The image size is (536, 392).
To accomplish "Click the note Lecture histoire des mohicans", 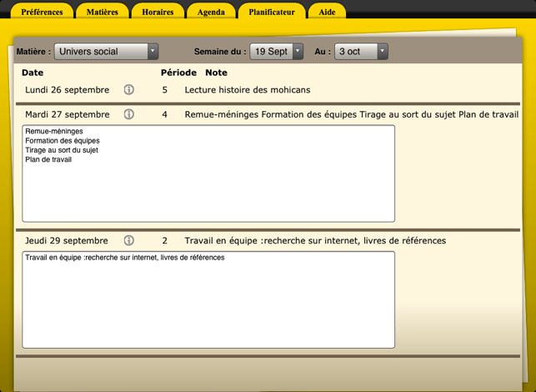I will pyautogui.click(x=248, y=90).
